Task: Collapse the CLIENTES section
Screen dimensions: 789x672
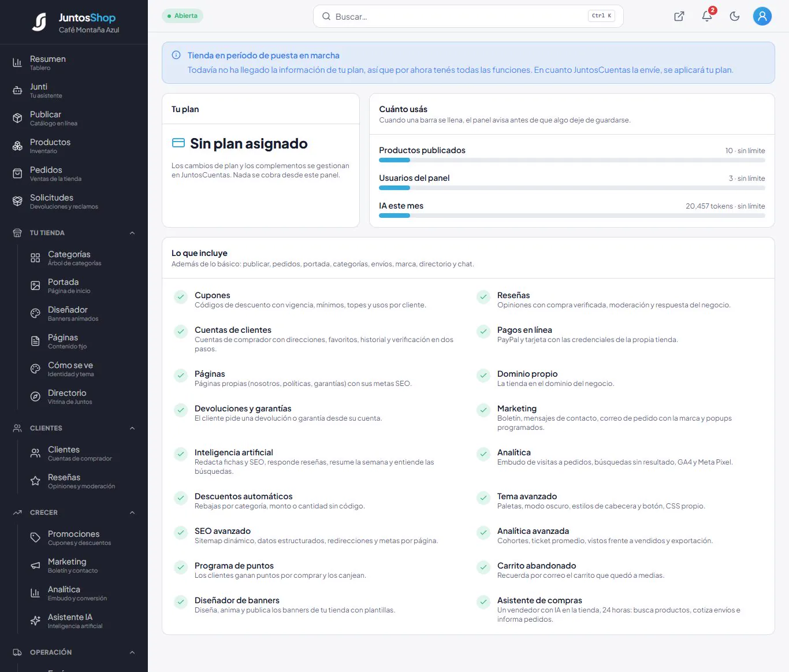Action: pyautogui.click(x=132, y=428)
